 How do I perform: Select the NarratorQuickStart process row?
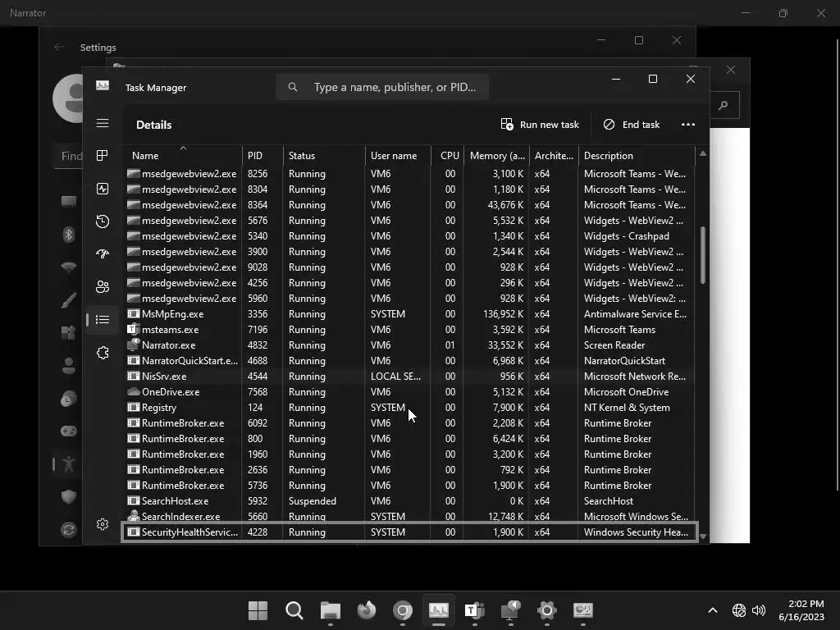409,361
